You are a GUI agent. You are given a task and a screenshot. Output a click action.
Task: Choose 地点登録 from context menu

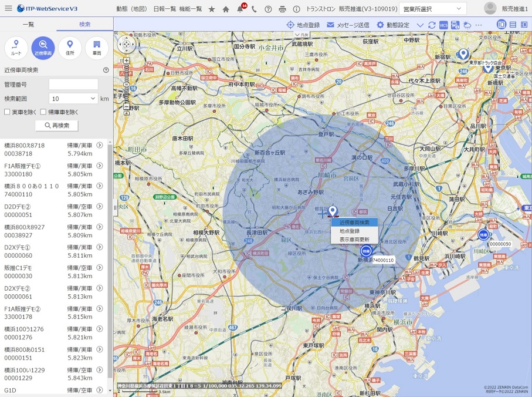pyautogui.click(x=354, y=231)
